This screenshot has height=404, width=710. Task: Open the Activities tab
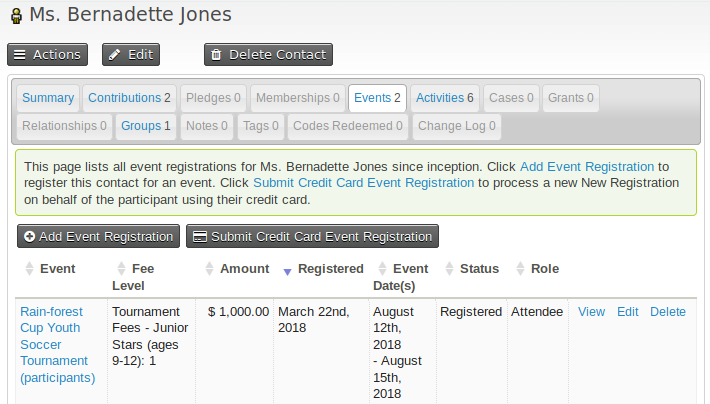click(x=445, y=98)
